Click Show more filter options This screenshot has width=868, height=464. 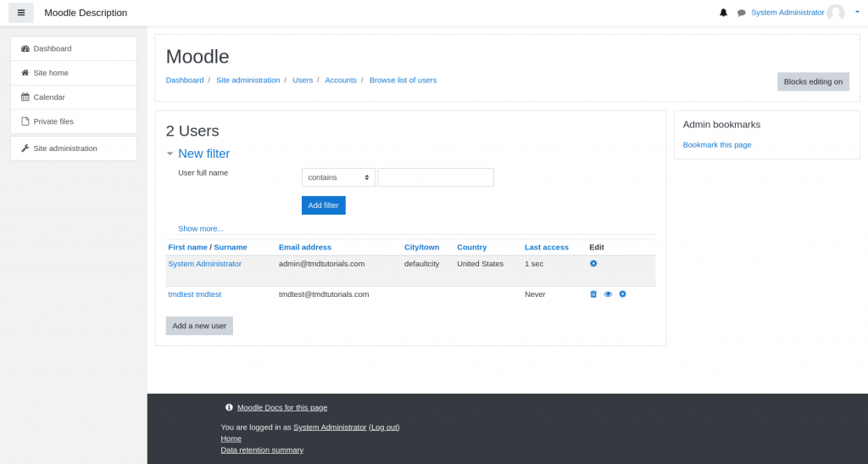click(x=201, y=228)
